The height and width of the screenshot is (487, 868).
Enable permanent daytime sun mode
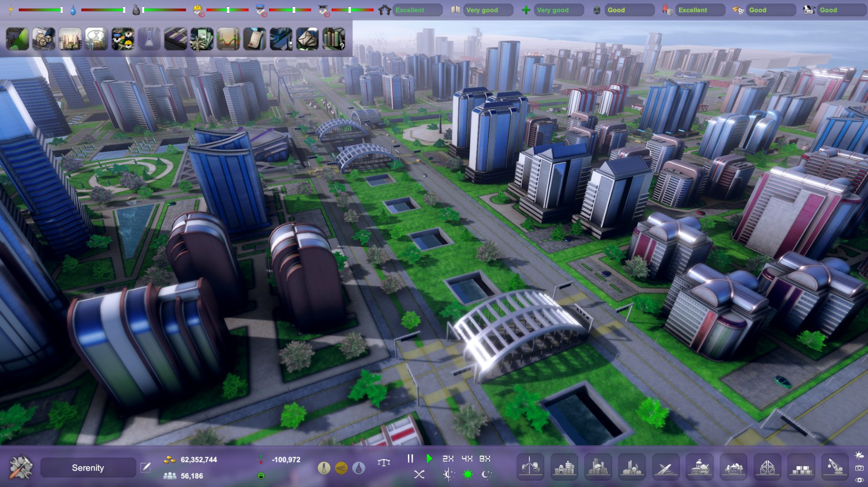(468, 474)
